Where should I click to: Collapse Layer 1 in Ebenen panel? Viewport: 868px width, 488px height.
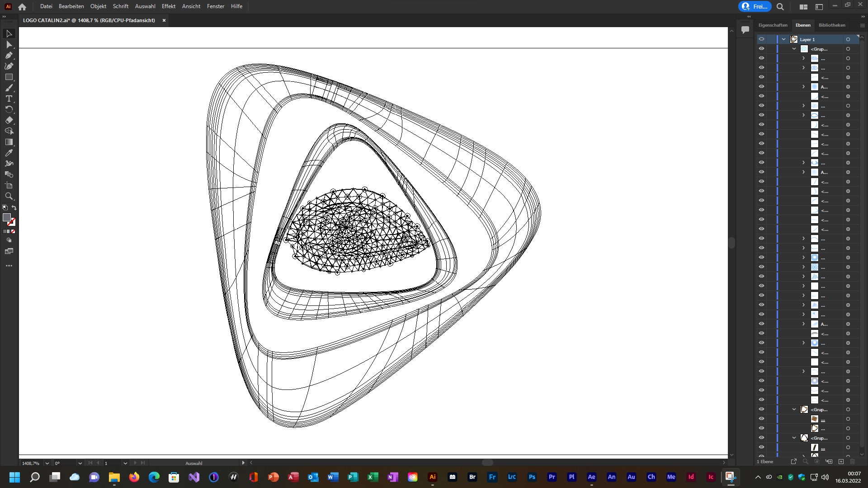[783, 39]
